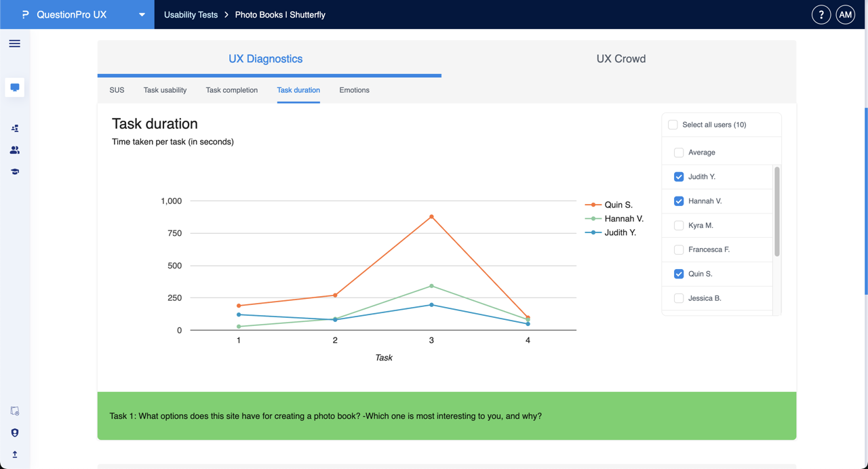Open the UX Crowd tab

pos(620,59)
